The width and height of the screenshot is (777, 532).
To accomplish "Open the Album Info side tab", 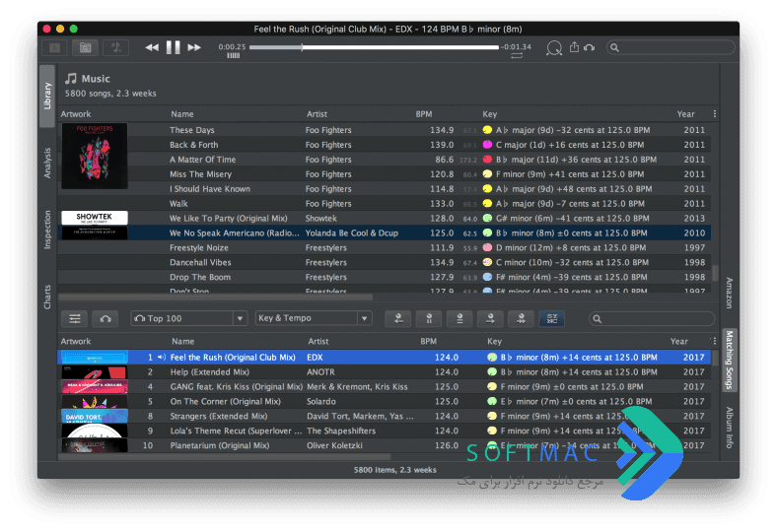I will point(730,428).
